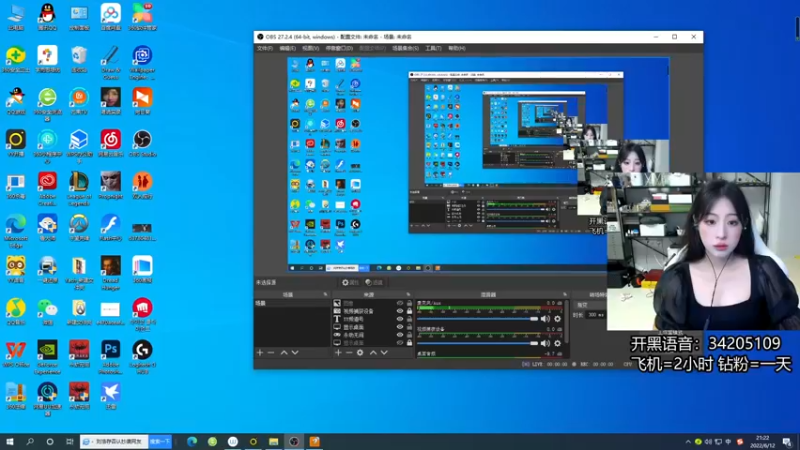Toggle visibility eye of the text (T) source
The height and width of the screenshot is (450, 800).
400,319
